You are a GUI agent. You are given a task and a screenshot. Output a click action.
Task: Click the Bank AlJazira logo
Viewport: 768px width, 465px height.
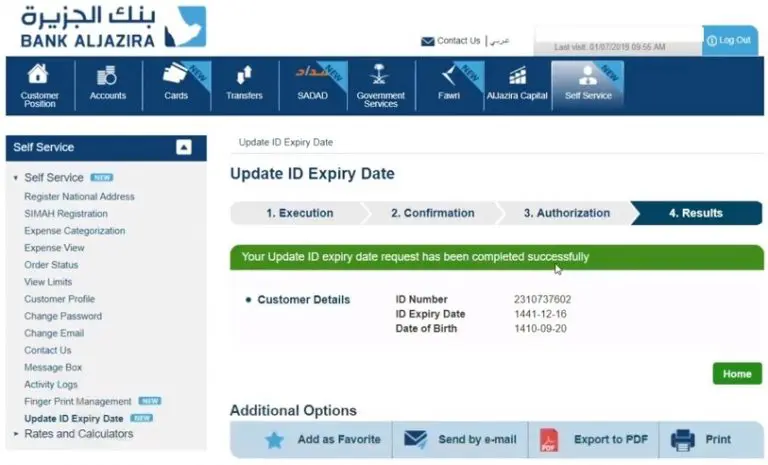(x=113, y=27)
